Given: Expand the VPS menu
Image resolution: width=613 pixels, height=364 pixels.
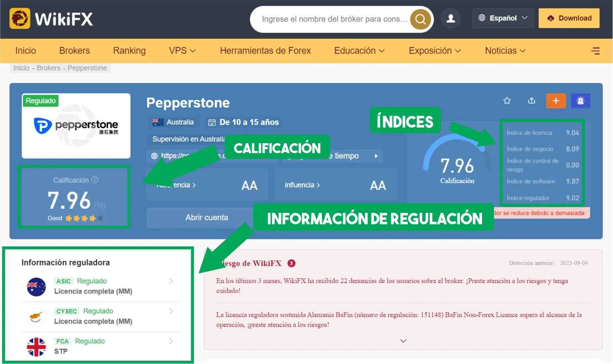Looking at the screenshot, I should point(182,51).
